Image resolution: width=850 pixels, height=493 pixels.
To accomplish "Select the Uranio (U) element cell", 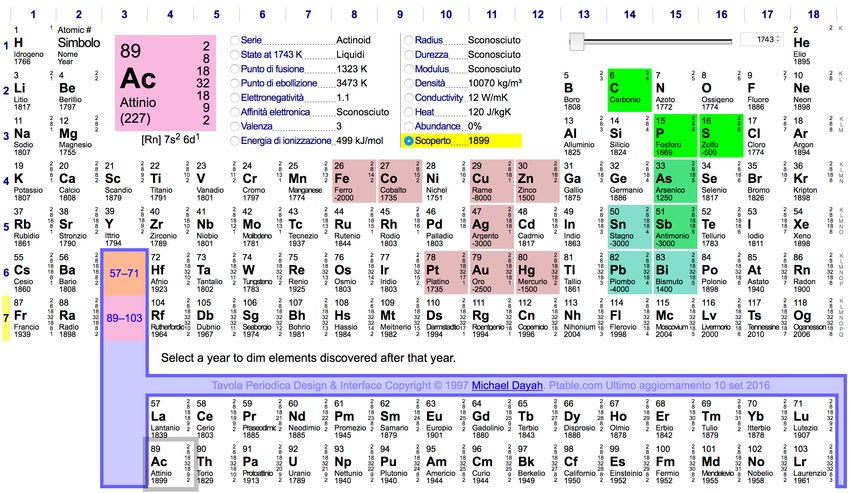I will click(x=308, y=464).
